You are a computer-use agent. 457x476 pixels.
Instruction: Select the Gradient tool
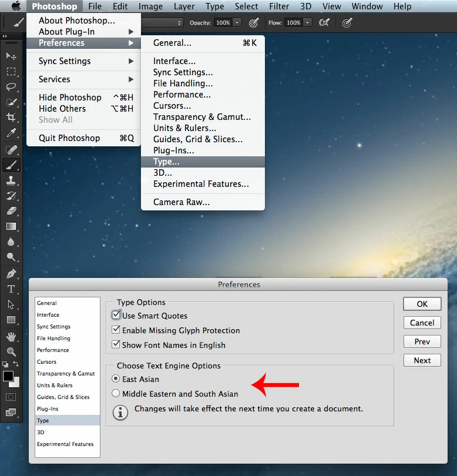[11, 226]
